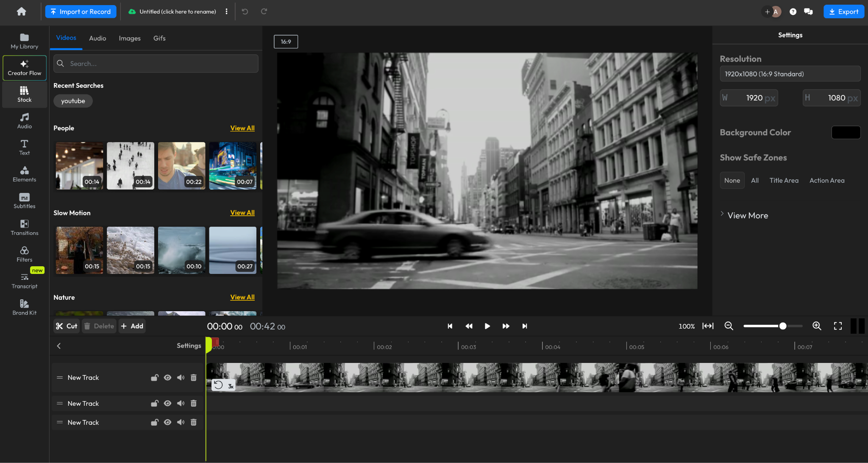The image size is (868, 463).
Task: Select the Cut tool in the timeline toolbar
Action: click(67, 326)
